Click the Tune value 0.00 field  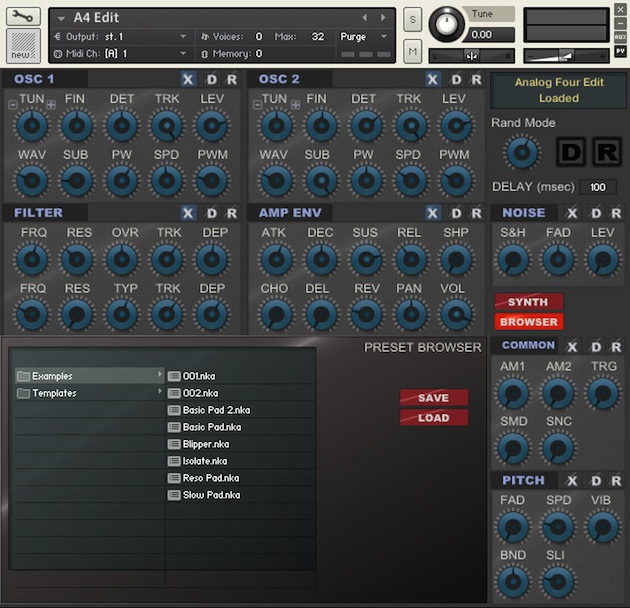[x=490, y=35]
